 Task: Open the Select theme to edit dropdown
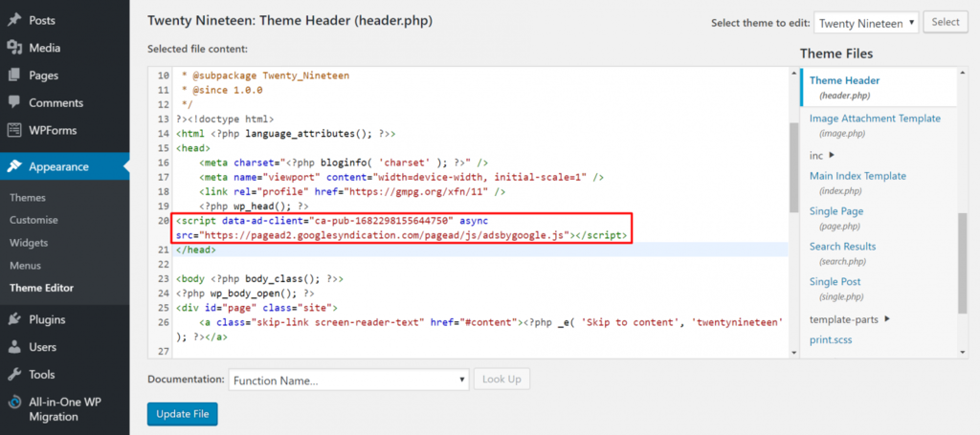(866, 22)
